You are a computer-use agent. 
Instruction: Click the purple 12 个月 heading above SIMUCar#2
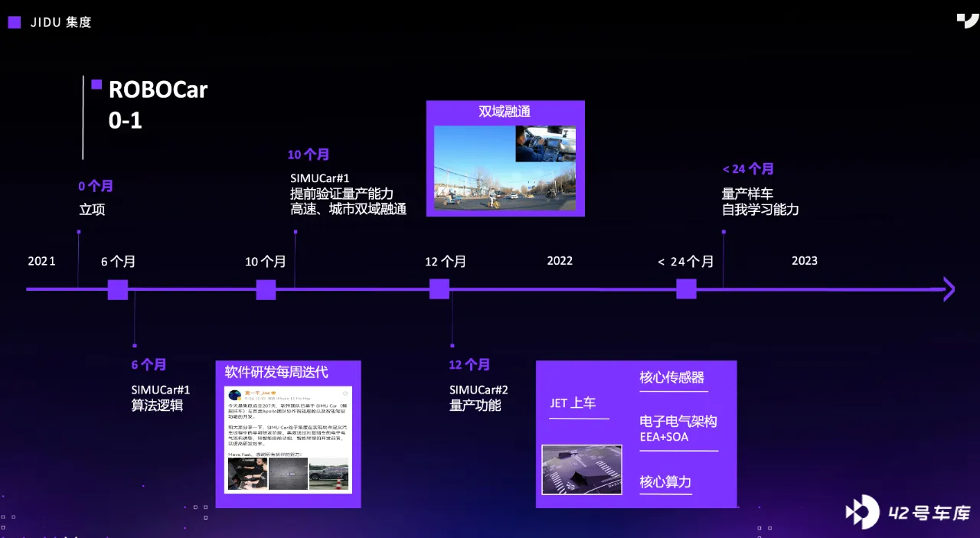tap(469, 365)
